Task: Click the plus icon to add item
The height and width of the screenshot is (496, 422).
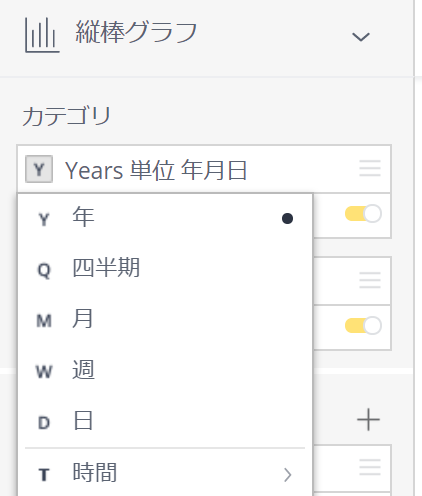Action: pos(368,419)
